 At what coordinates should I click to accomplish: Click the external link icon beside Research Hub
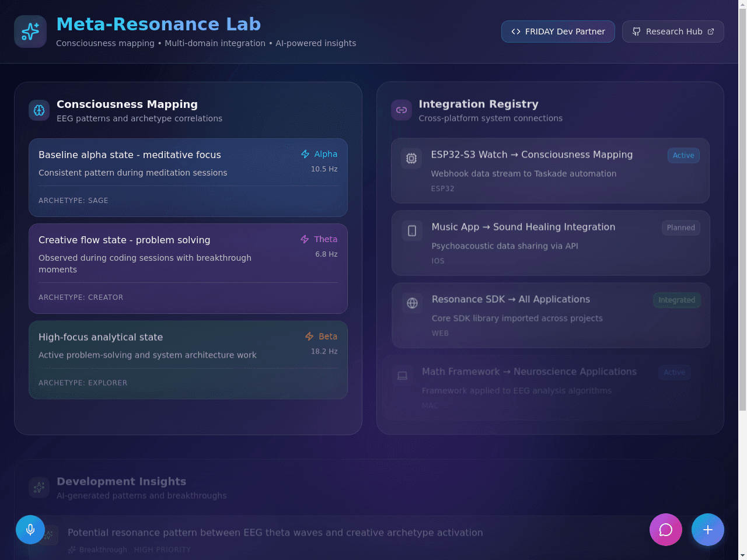tap(711, 32)
